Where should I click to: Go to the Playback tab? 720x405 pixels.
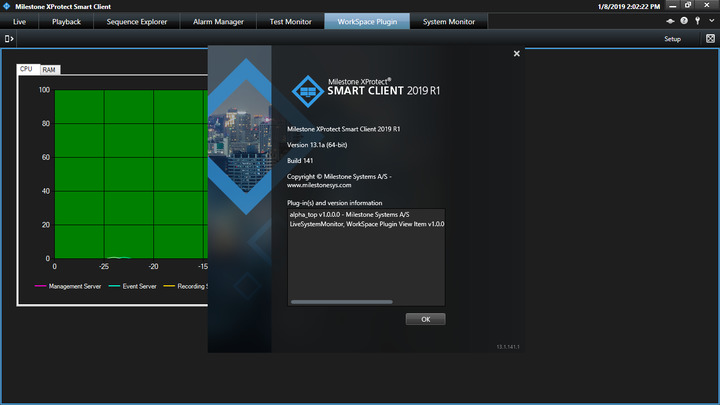click(x=66, y=21)
